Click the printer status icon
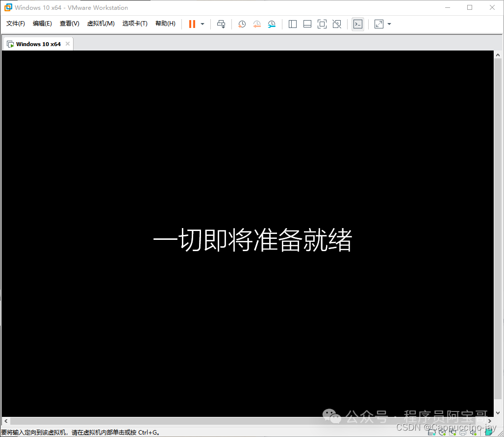The width and height of the screenshot is (504, 437). tap(463, 433)
